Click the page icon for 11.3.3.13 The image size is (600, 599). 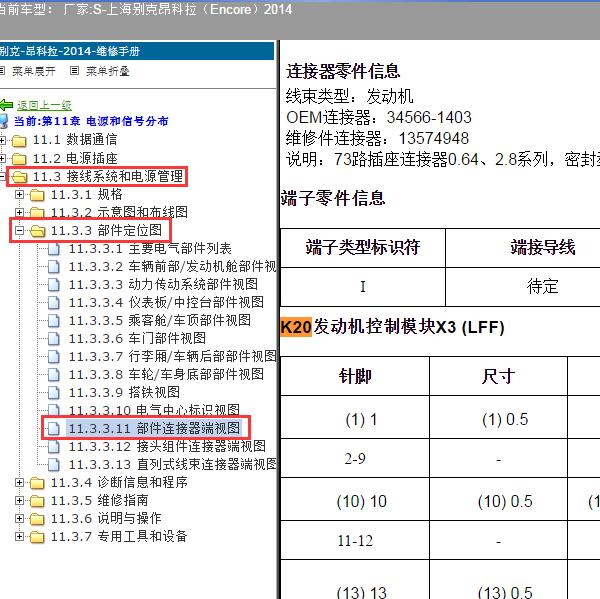[x=54, y=465]
